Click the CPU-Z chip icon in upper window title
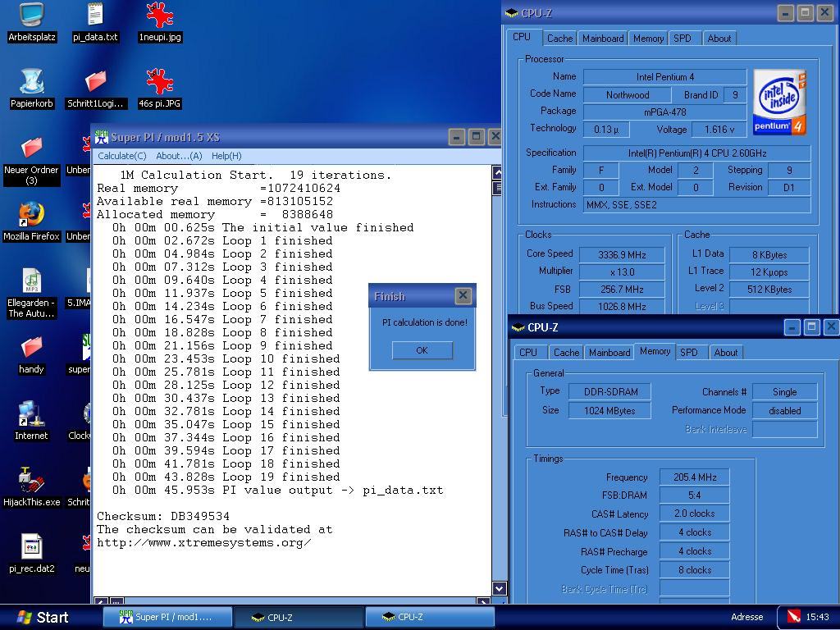 [512, 13]
